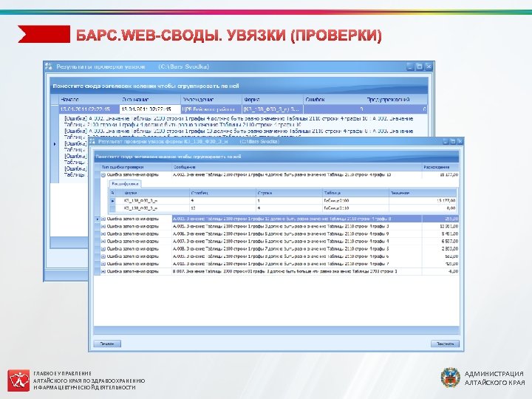The height and width of the screenshot is (399, 532).
Task: Expand the A.010 error row
Action: click(103, 264)
